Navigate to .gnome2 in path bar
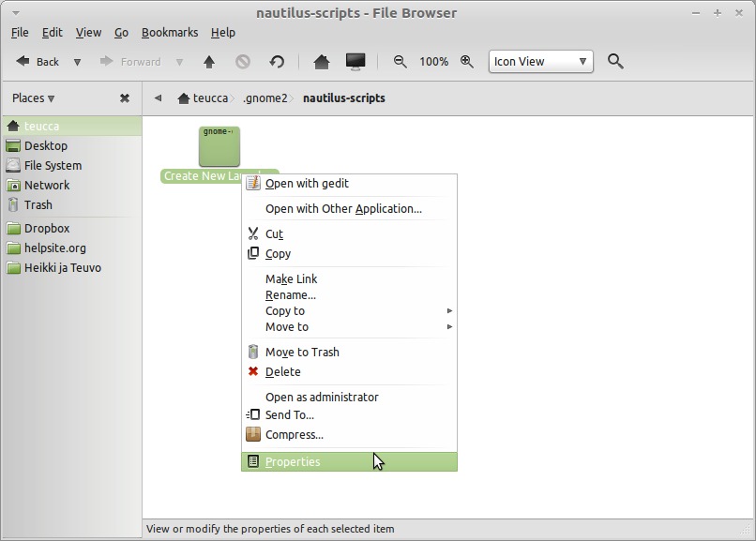 pos(265,98)
